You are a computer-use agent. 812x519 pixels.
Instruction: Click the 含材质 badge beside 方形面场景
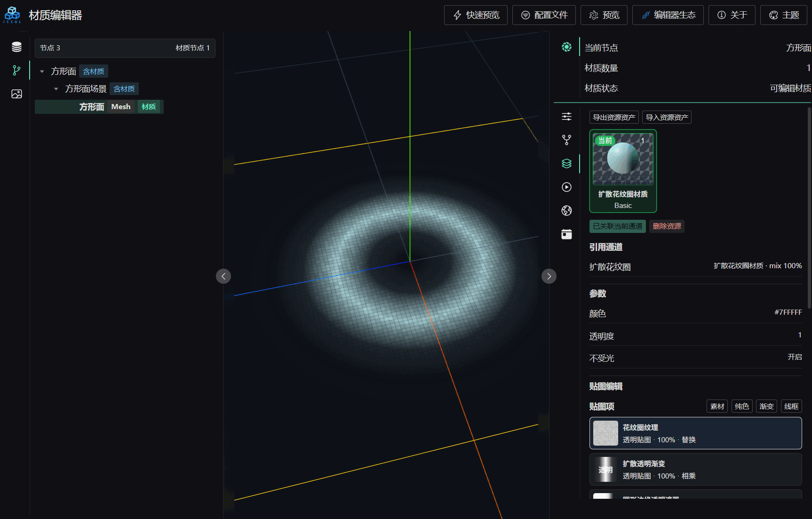point(124,89)
